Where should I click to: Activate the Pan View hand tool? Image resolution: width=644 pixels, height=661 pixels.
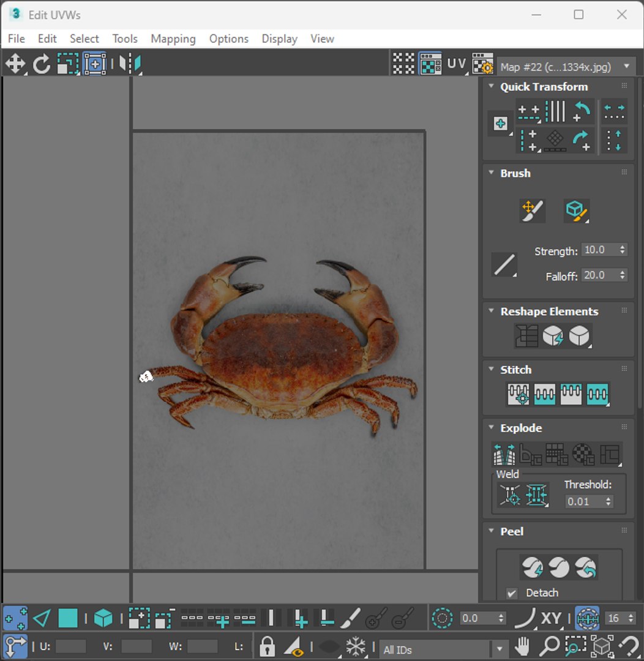(x=523, y=646)
